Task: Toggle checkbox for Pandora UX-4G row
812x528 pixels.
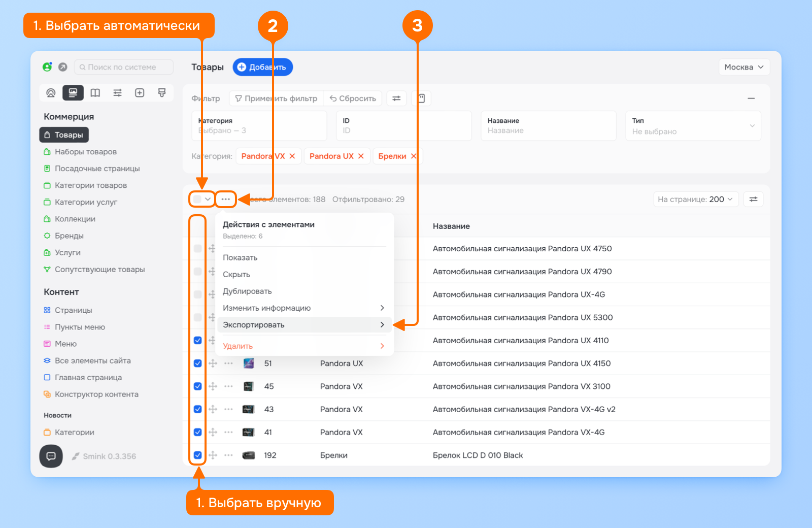Action: click(x=198, y=294)
